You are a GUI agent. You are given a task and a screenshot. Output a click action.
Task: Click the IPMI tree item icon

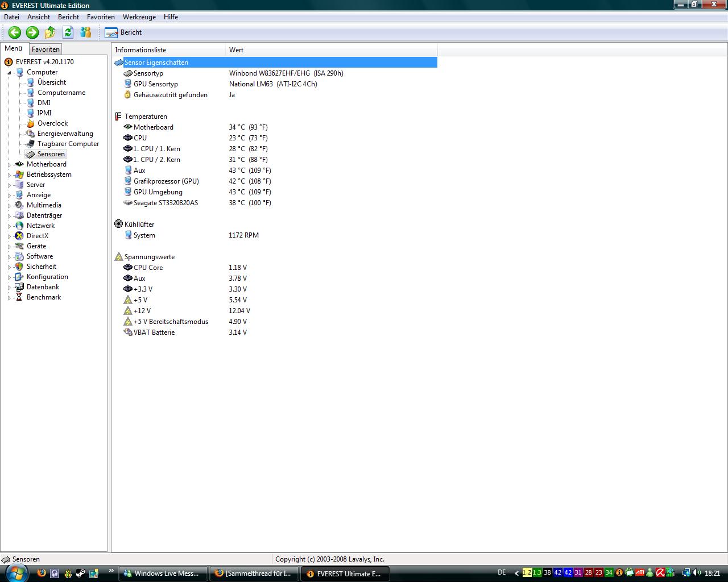[x=31, y=113]
